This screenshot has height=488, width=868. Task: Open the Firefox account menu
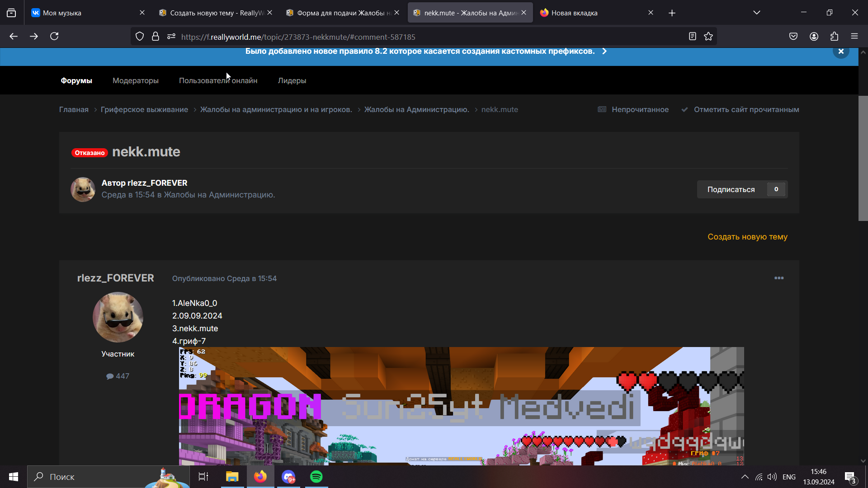click(814, 37)
